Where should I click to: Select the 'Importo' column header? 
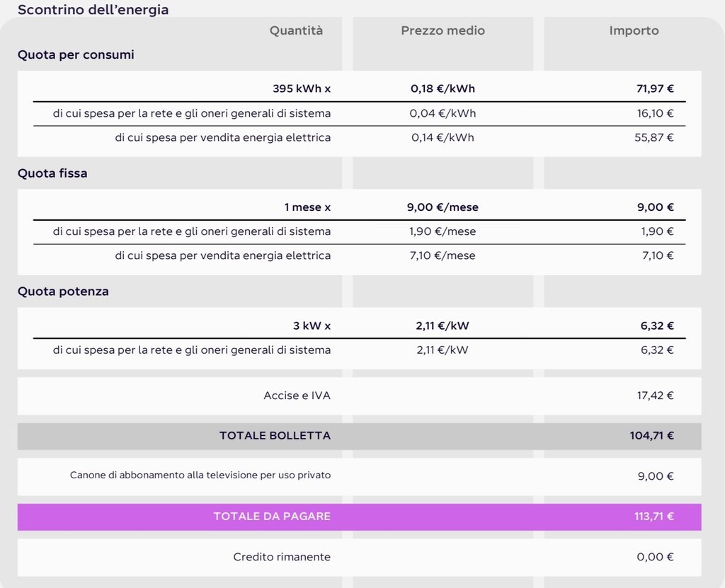(634, 30)
